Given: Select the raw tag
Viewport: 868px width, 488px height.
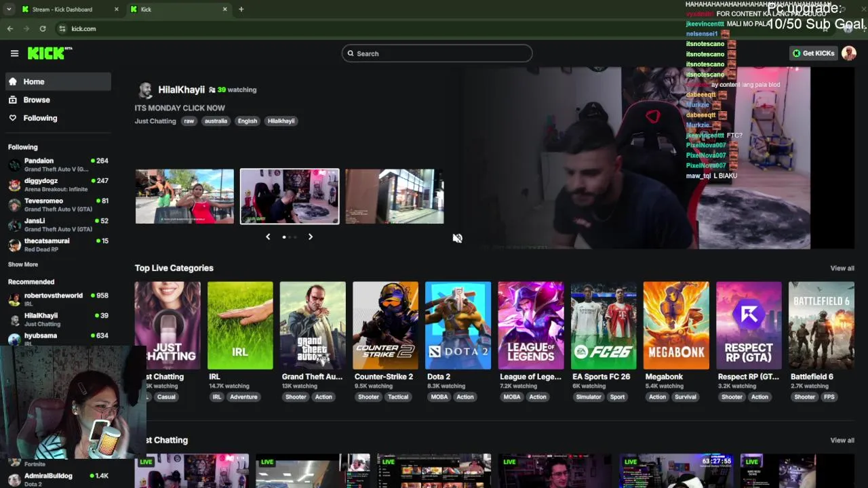Looking at the screenshot, I should (x=189, y=121).
